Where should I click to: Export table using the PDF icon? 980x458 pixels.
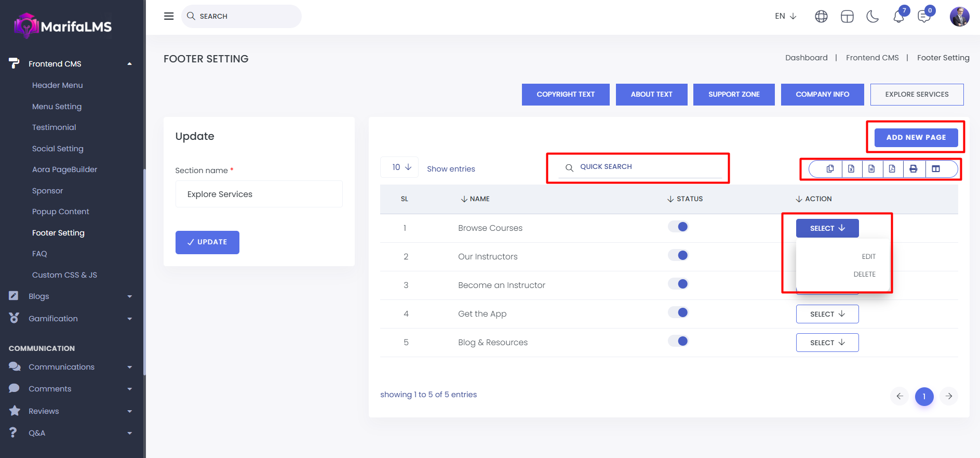point(892,169)
